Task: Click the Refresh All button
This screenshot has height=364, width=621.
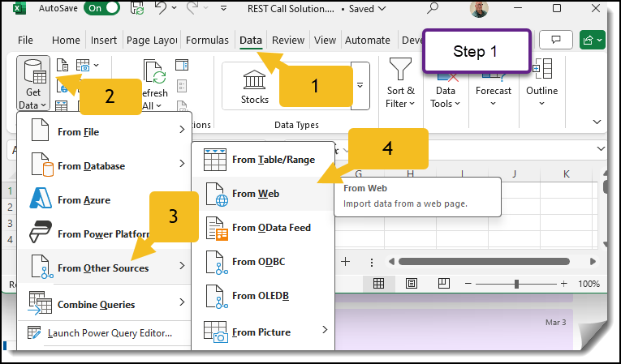Action: [x=154, y=84]
